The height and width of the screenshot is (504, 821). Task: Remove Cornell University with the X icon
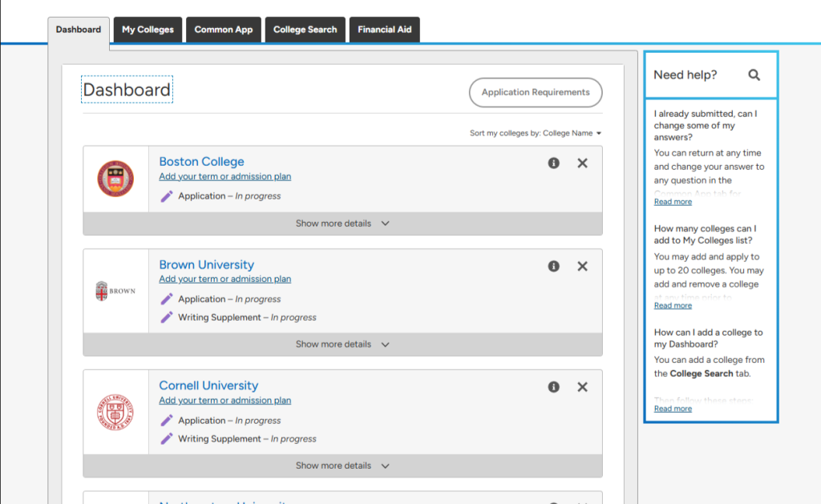(x=583, y=387)
